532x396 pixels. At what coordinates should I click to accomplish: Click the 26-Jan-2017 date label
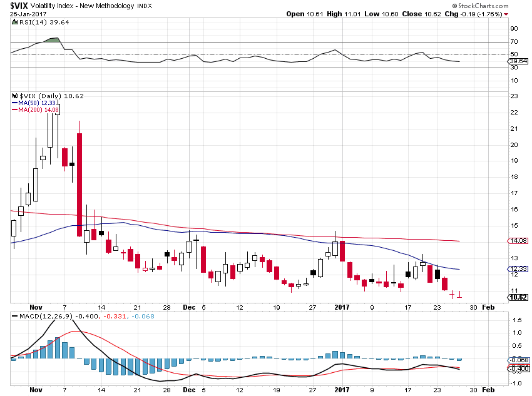tap(28, 14)
